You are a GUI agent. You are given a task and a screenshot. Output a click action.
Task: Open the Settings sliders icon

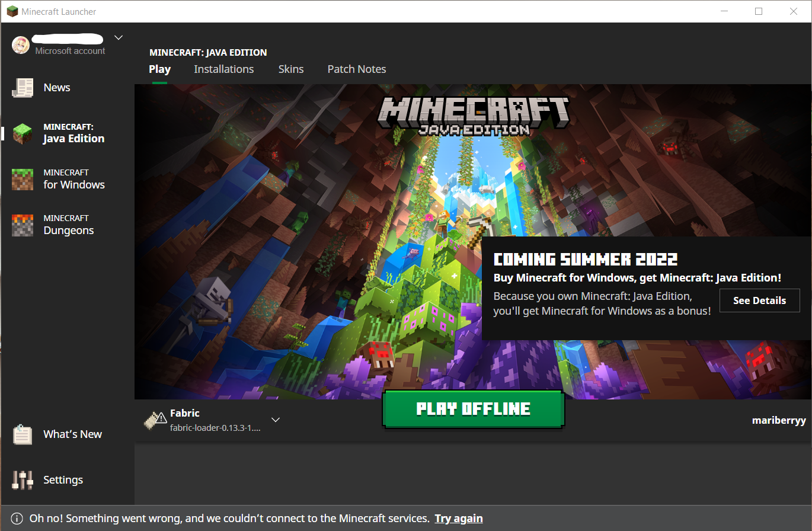23,480
